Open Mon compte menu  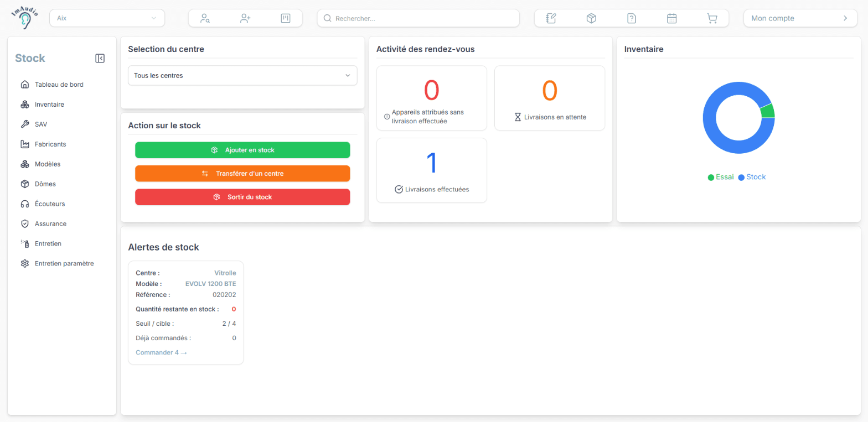(x=800, y=18)
